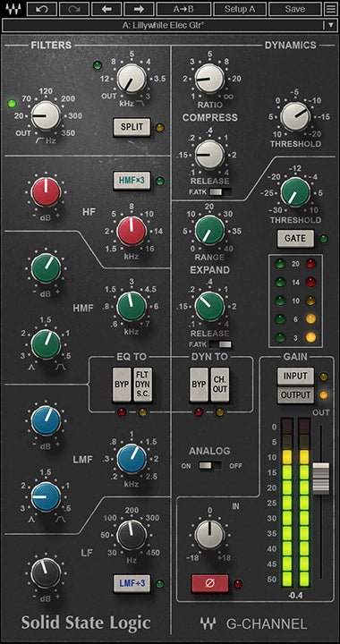
Task: Click the green HMF Q knob
Action: (46, 343)
